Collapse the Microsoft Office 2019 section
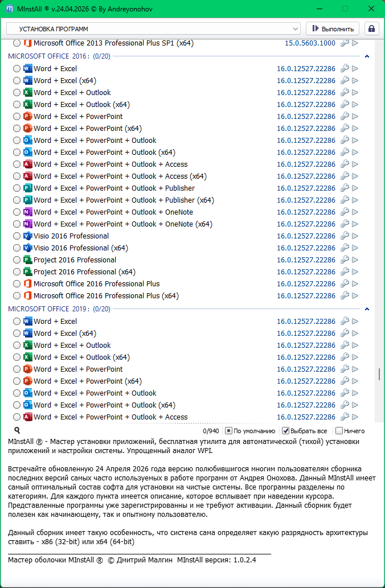Viewport: 385px width, 588px height. (367, 309)
